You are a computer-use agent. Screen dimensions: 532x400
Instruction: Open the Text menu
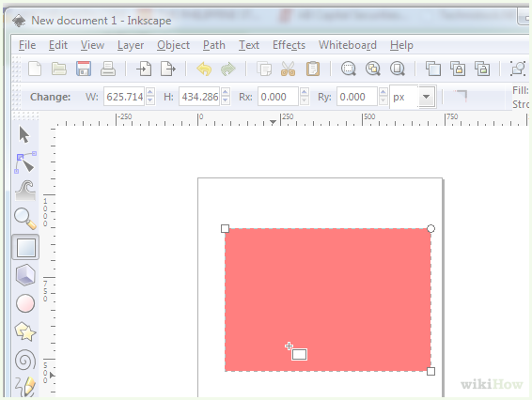coord(249,45)
